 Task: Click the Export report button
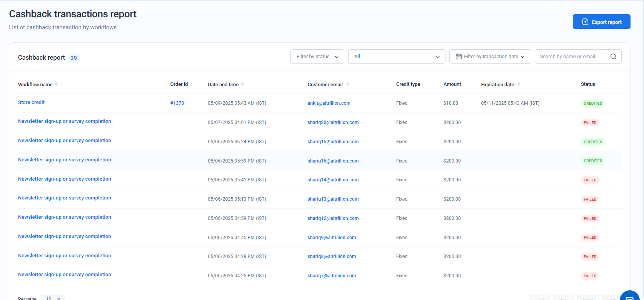tap(601, 22)
